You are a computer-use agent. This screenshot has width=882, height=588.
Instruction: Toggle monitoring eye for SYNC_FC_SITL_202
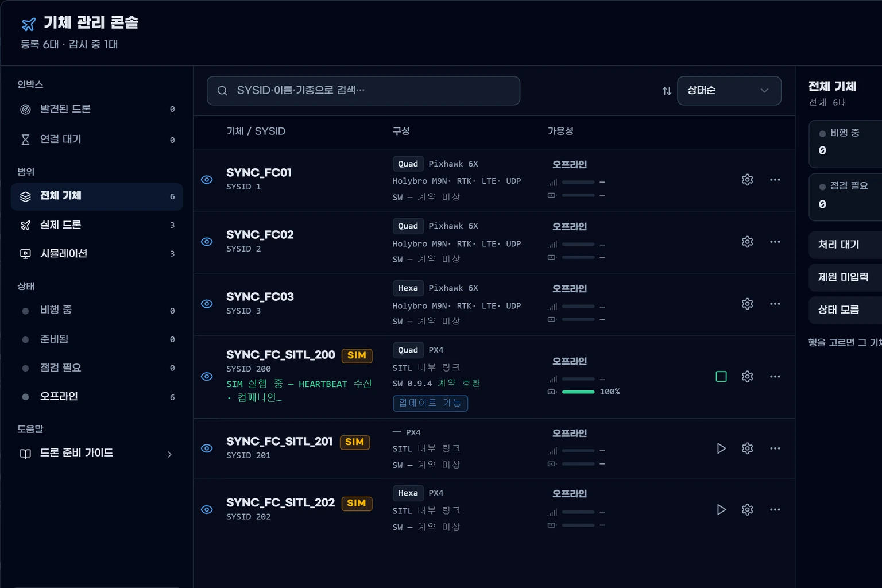(x=207, y=510)
